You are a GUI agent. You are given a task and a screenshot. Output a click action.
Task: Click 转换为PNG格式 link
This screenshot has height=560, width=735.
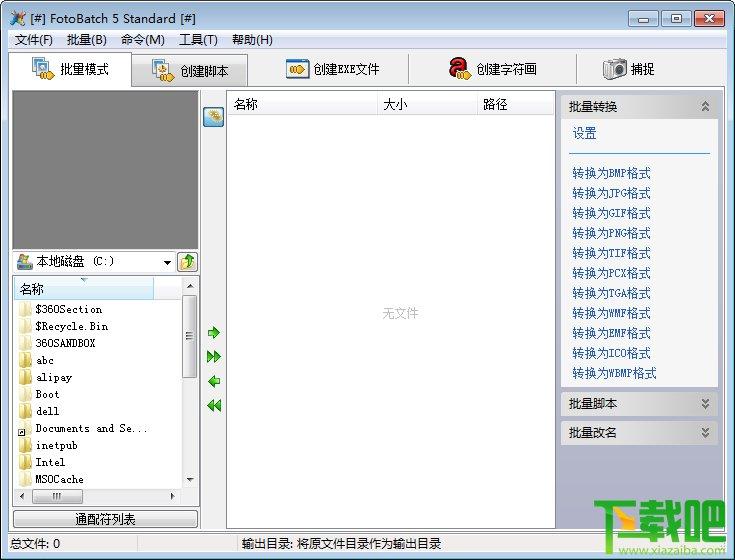tap(611, 233)
